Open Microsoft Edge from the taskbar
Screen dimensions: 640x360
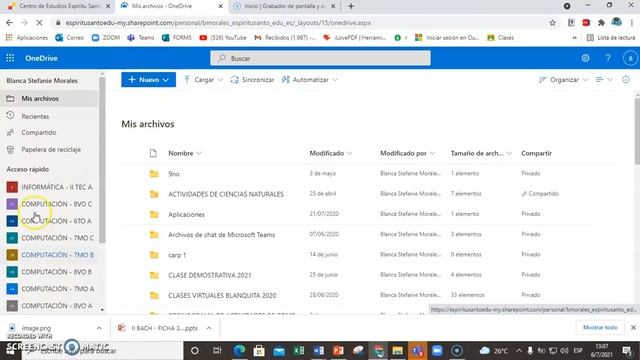coord(239,351)
